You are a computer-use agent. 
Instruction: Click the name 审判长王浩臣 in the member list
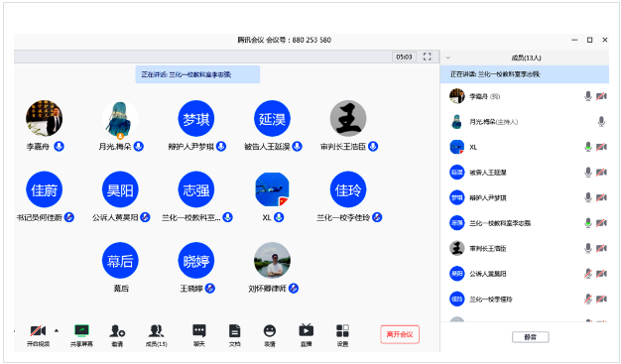pos(488,249)
